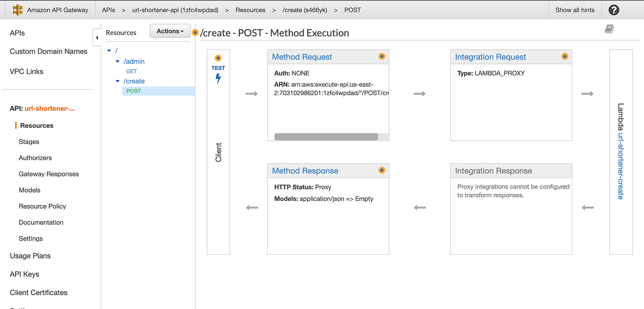
Task: Click the hint dot on Integration Request
Action: coord(565,57)
